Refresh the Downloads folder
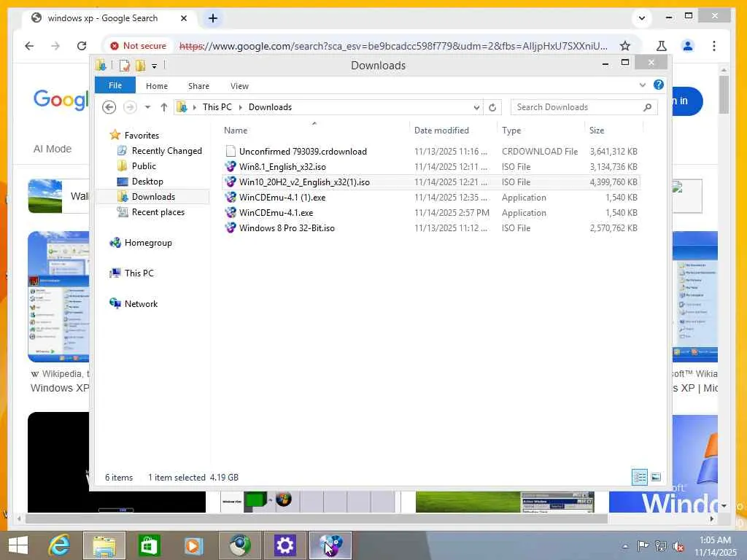747x560 pixels. (x=492, y=107)
